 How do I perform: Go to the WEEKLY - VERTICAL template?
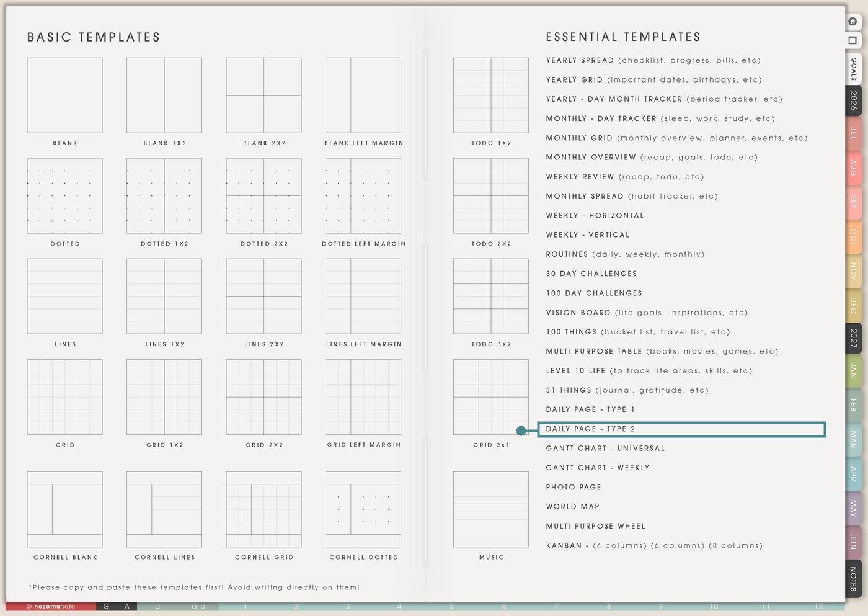[588, 234]
